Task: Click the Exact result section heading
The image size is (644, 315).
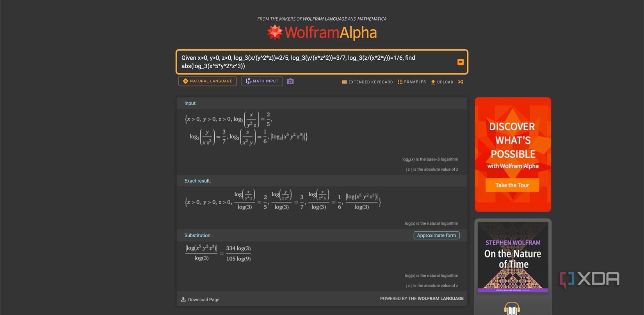Action: (x=197, y=181)
